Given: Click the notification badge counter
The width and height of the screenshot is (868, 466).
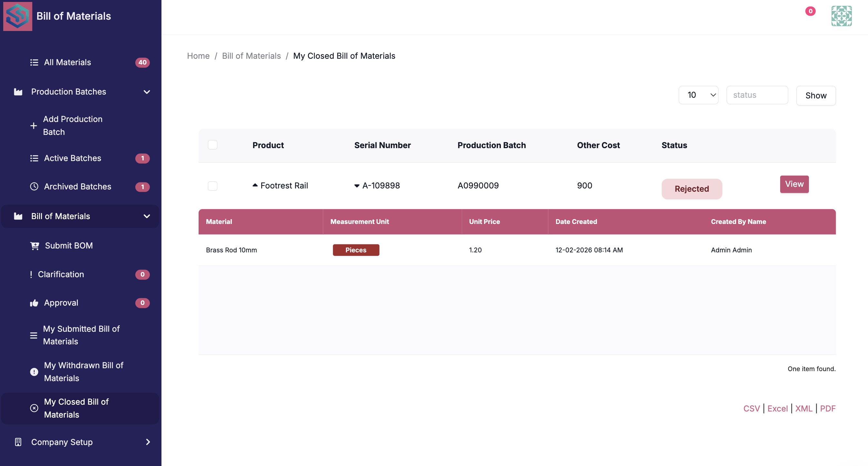Looking at the screenshot, I should coord(810,11).
